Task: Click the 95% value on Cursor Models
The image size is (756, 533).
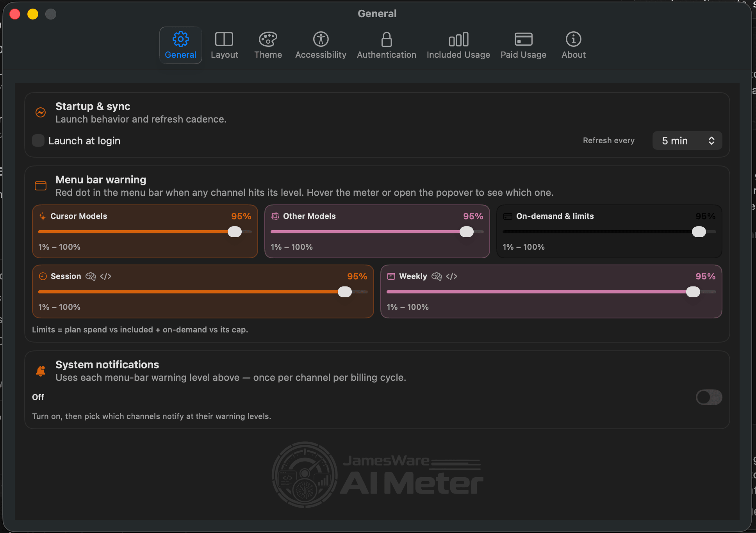Action: tap(241, 216)
